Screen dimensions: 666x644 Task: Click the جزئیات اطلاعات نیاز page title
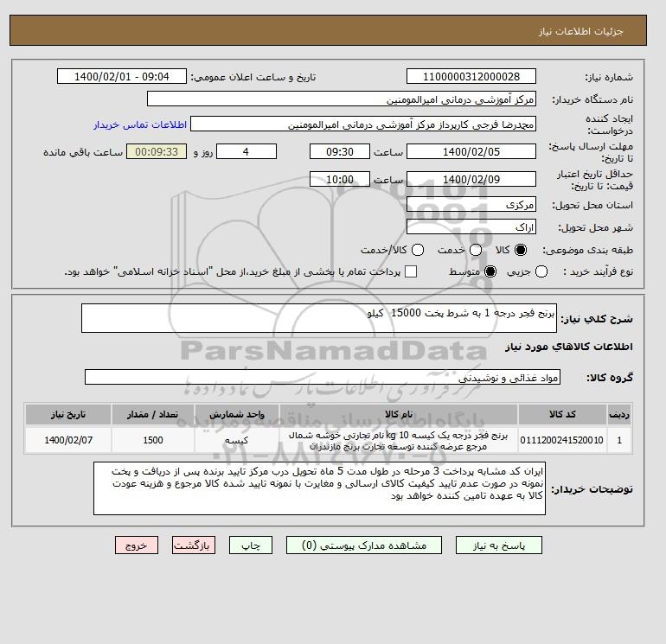[580, 31]
